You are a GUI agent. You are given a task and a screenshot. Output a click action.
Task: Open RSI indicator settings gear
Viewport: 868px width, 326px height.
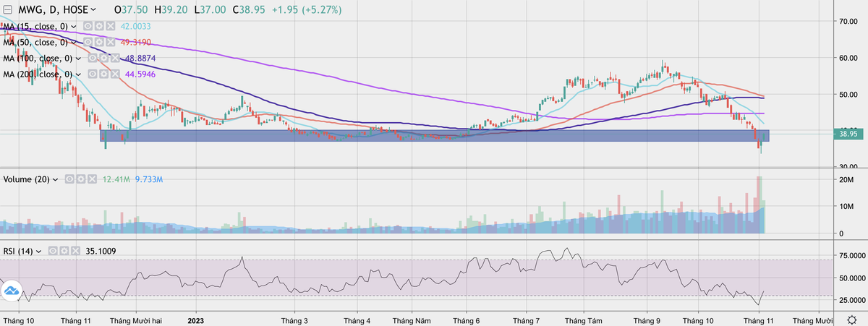(x=63, y=251)
